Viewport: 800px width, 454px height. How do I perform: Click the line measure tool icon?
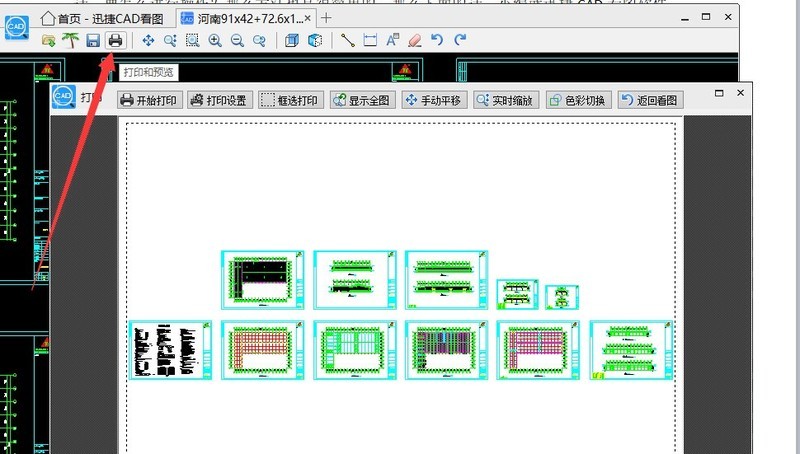pyautogui.click(x=348, y=40)
